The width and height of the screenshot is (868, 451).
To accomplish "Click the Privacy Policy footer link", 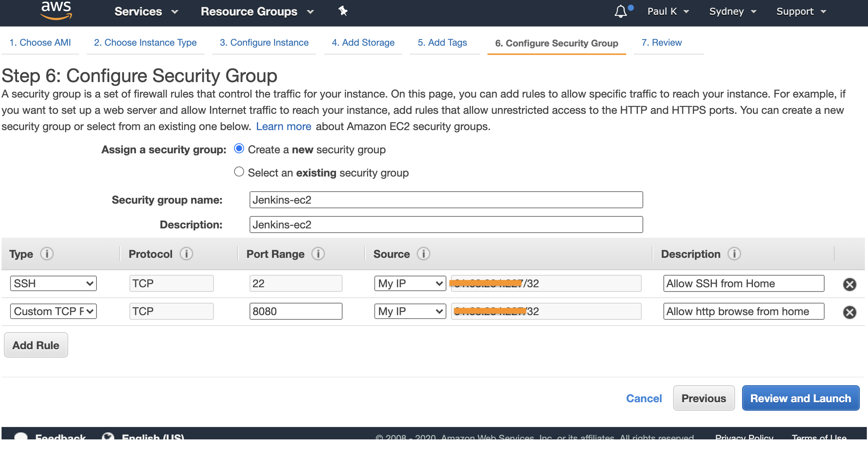I will [744, 437].
